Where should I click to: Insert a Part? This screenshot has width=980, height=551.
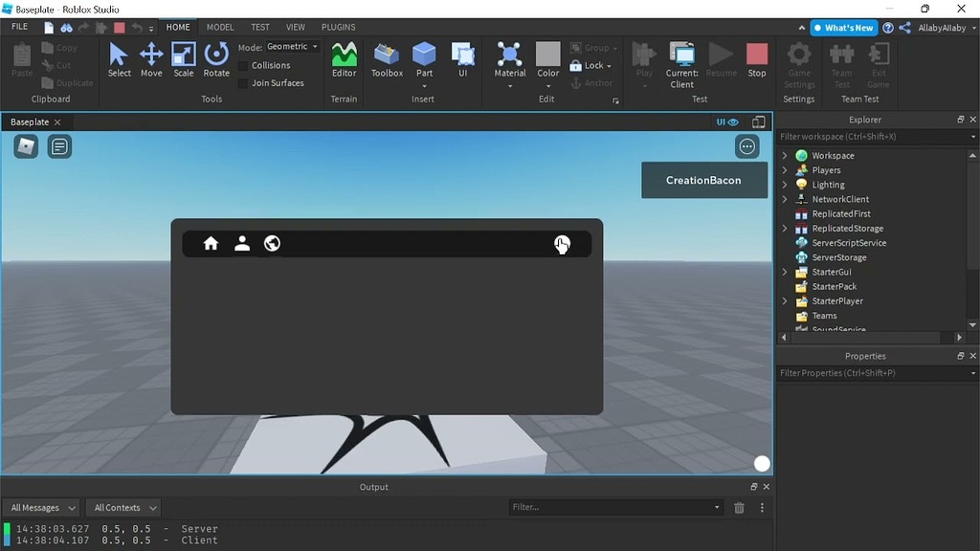[x=424, y=55]
